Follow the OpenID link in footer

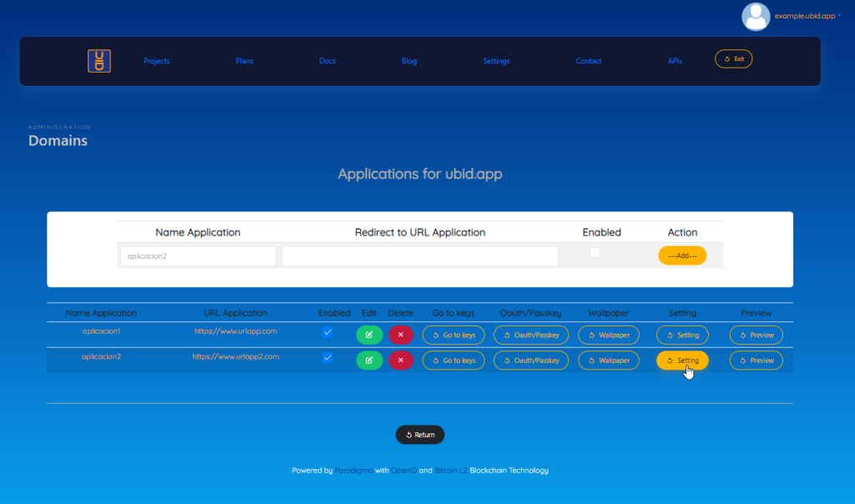click(403, 471)
